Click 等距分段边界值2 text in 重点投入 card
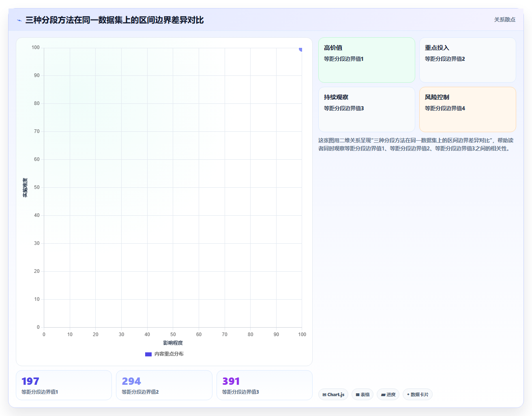 445,59
